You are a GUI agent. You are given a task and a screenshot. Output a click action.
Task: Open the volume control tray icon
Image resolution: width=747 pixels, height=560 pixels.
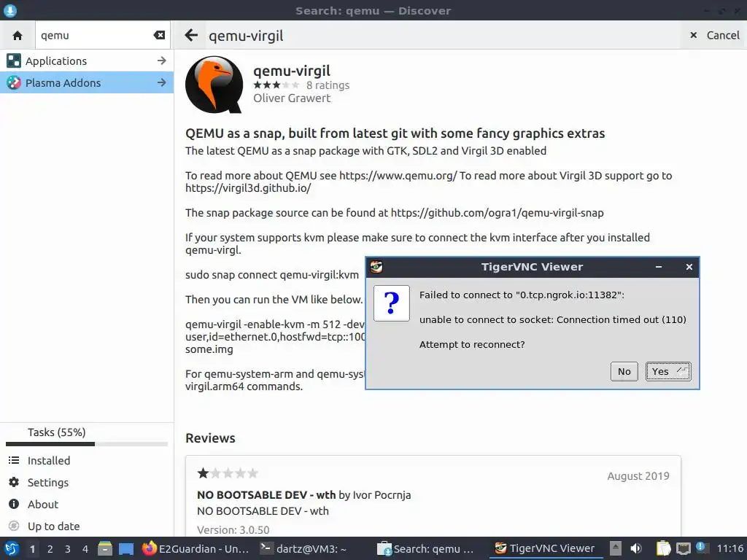coord(636,548)
